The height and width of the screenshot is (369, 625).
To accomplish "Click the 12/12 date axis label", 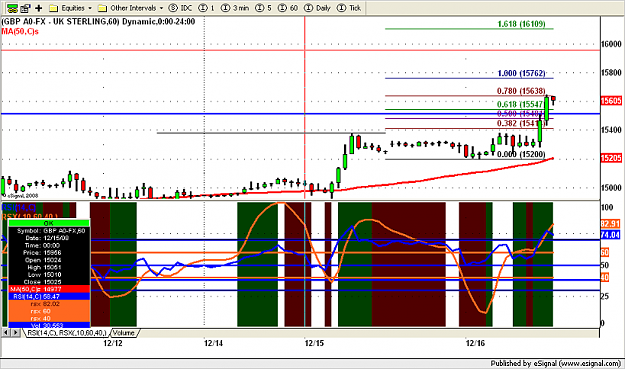I will [x=113, y=343].
